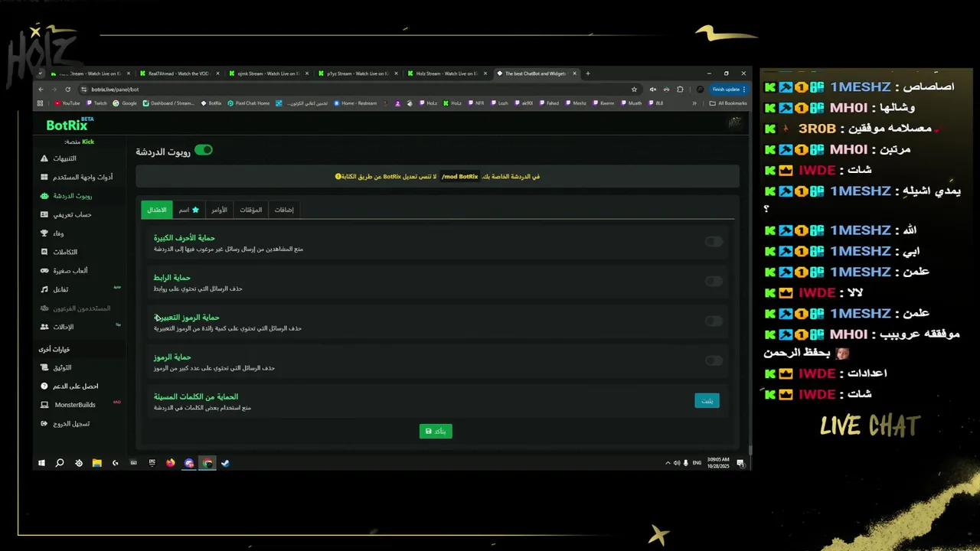This screenshot has height=551, width=980.
Task: Click the الحماية من الكلمات المسيئة heading
Action: click(196, 397)
